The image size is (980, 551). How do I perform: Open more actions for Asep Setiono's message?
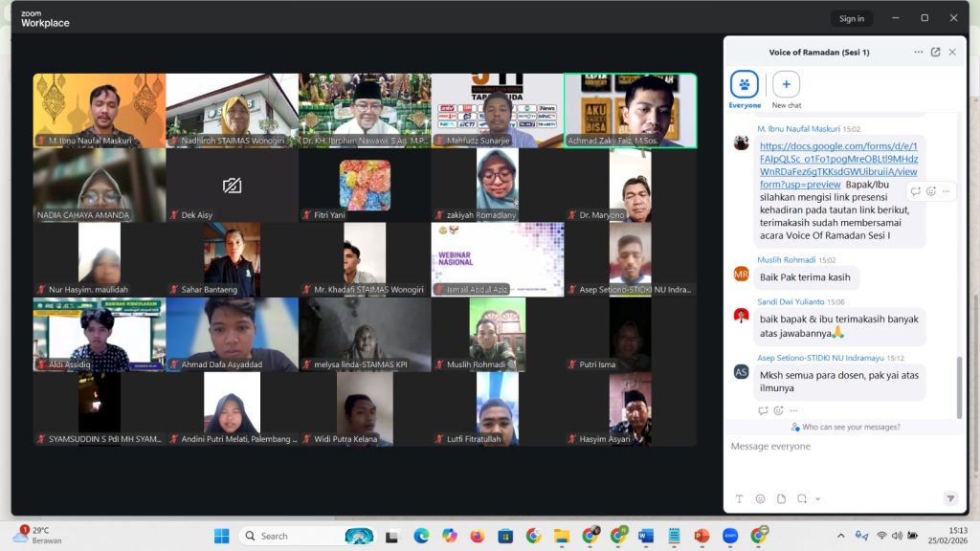click(793, 410)
